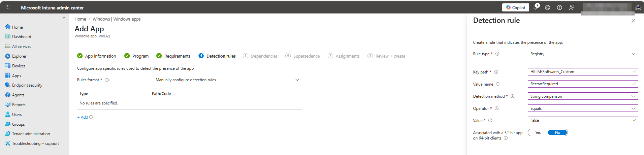Set 32-bit app association to Yes
644x155 pixels.
[x=538, y=132]
